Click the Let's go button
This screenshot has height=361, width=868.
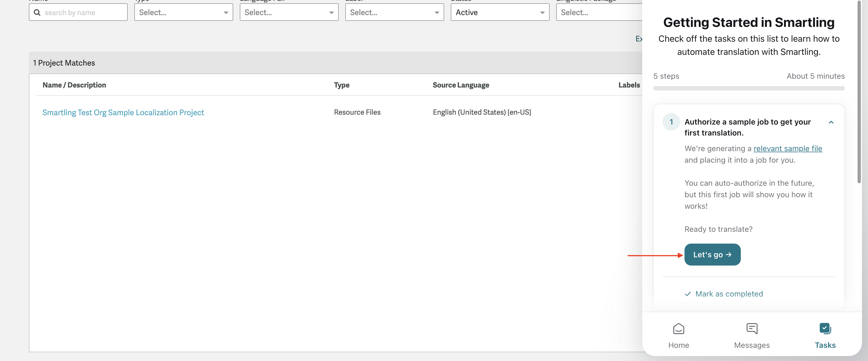coord(712,255)
